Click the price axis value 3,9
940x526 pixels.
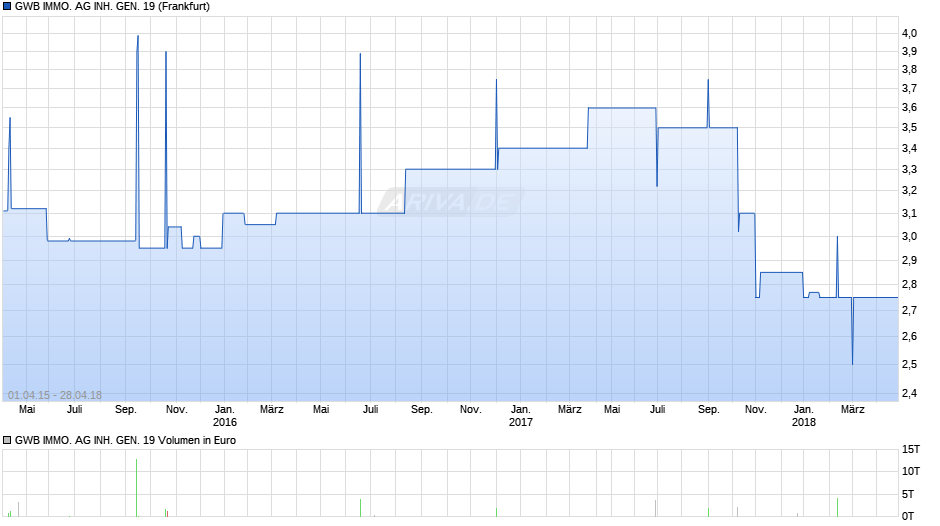click(909, 52)
